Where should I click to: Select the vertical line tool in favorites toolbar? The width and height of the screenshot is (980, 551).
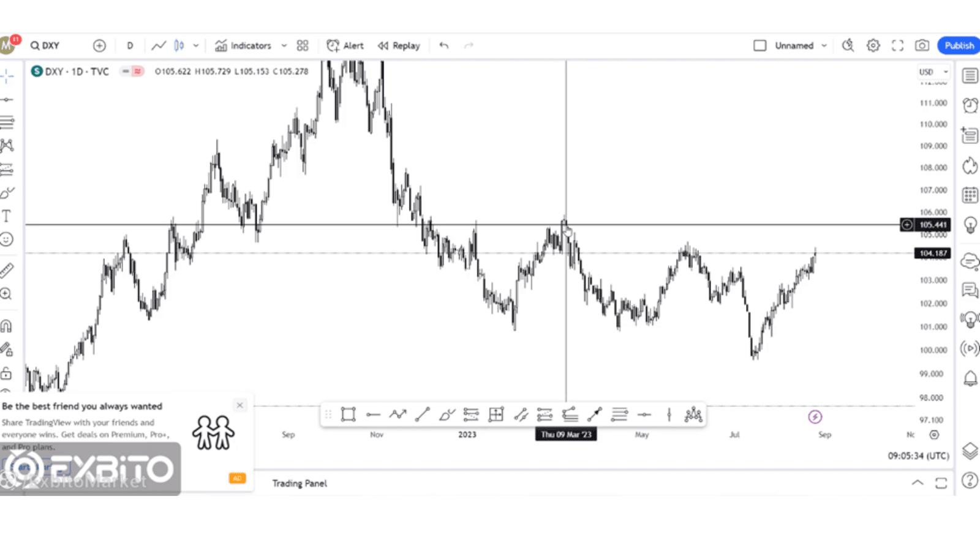point(669,414)
